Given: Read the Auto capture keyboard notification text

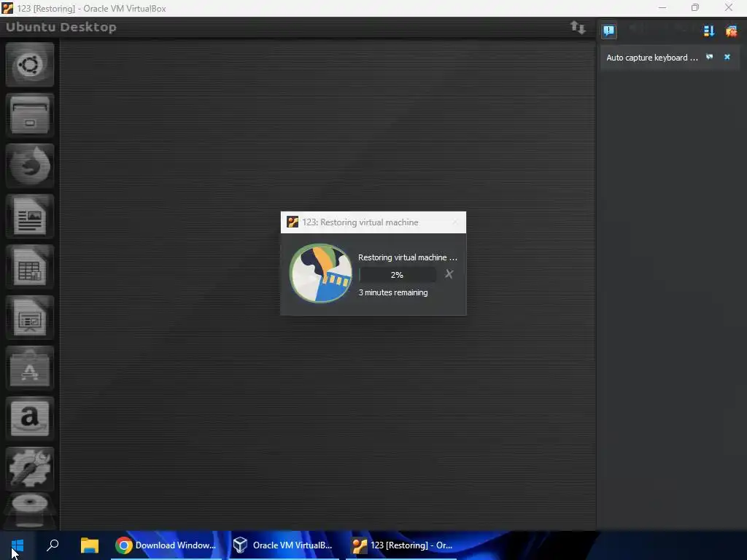Looking at the screenshot, I should (651, 58).
